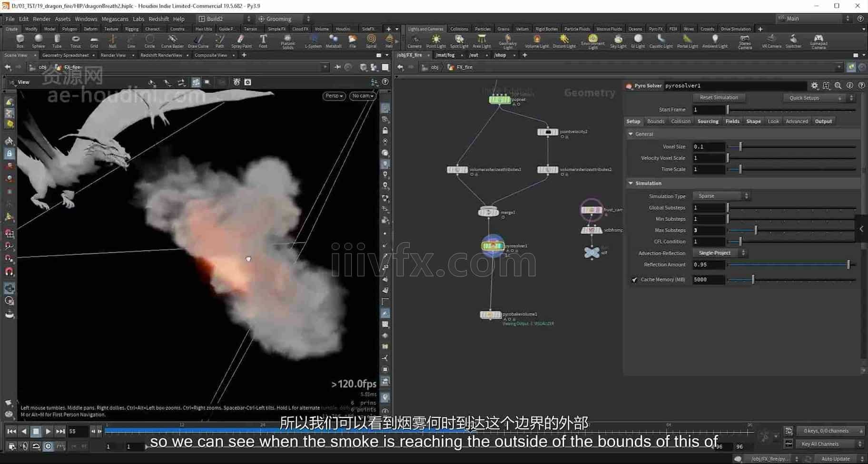Select the Torus shelf tool
Viewport: 868px width, 464px height.
tap(75, 41)
